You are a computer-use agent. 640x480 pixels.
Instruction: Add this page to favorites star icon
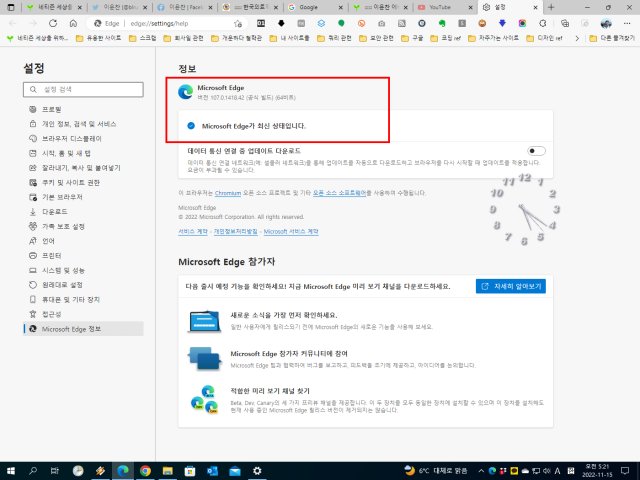point(238,24)
